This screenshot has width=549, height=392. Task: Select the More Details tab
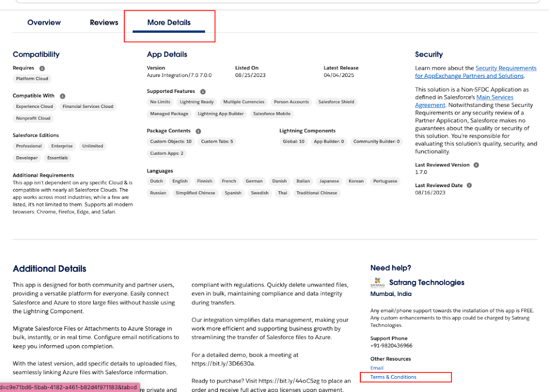tap(169, 23)
